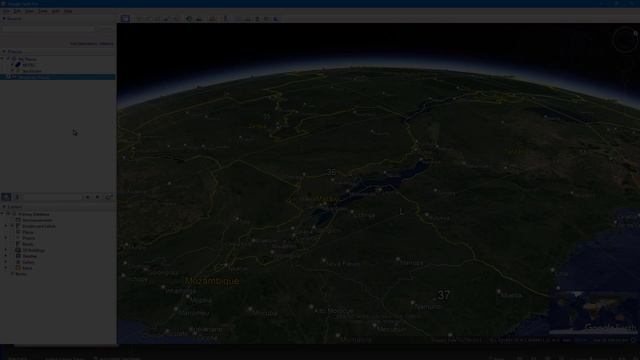This screenshot has width=640, height=360.
Task: Open the View menu
Action: (x=30, y=11)
